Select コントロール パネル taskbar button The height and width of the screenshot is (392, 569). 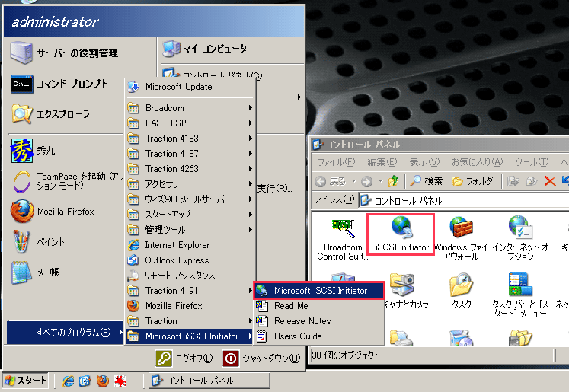coord(209,381)
